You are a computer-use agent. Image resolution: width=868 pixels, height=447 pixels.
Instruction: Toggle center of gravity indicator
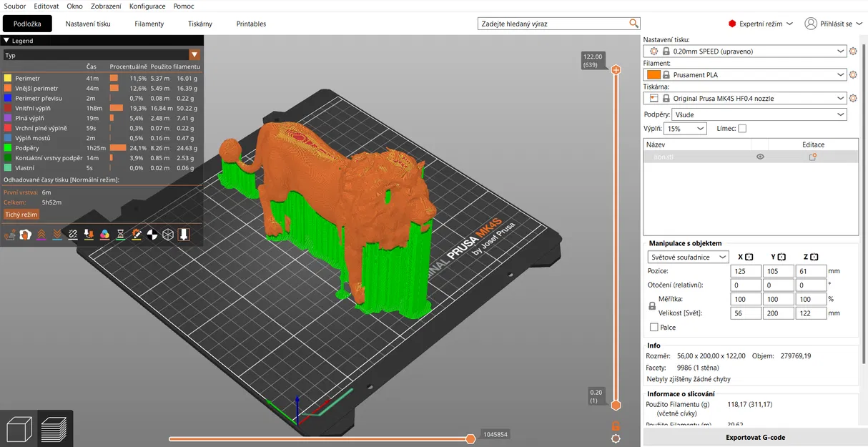tap(152, 234)
